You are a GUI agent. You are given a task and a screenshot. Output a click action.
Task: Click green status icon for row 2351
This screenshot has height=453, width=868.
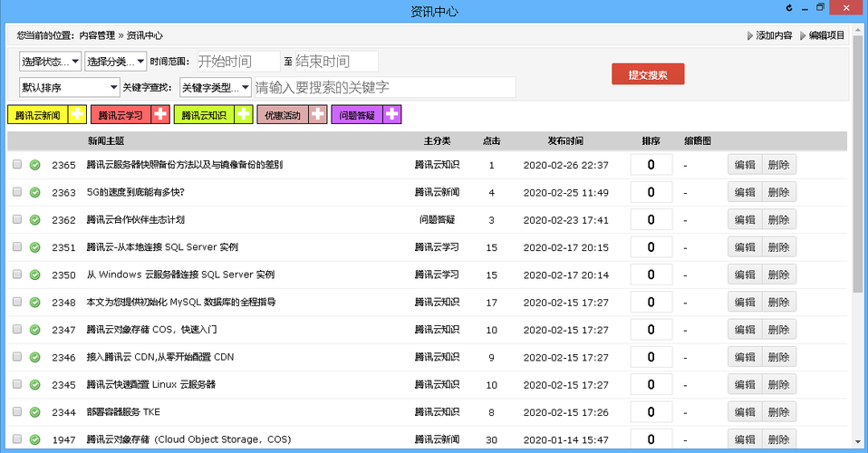(34, 247)
